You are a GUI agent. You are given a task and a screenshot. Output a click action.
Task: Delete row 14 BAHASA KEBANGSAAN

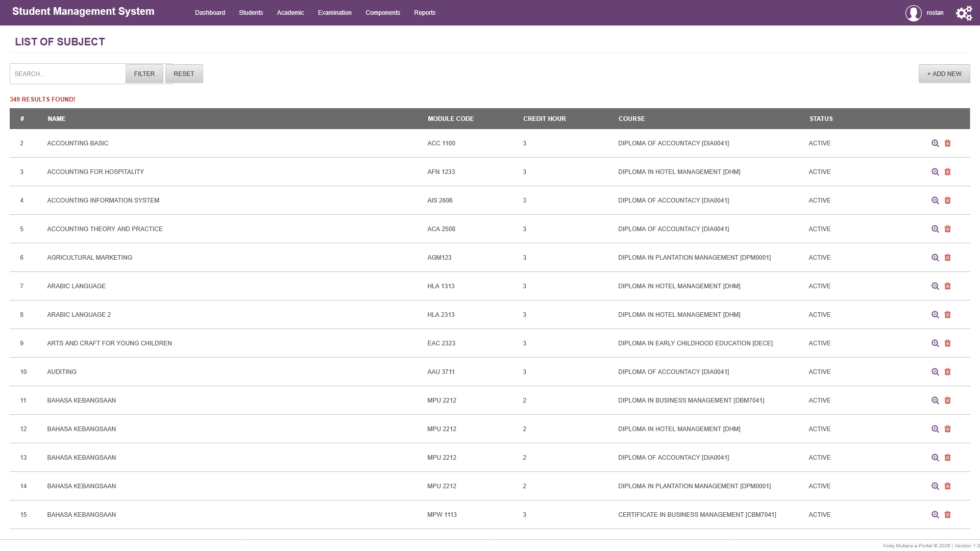[947, 486]
